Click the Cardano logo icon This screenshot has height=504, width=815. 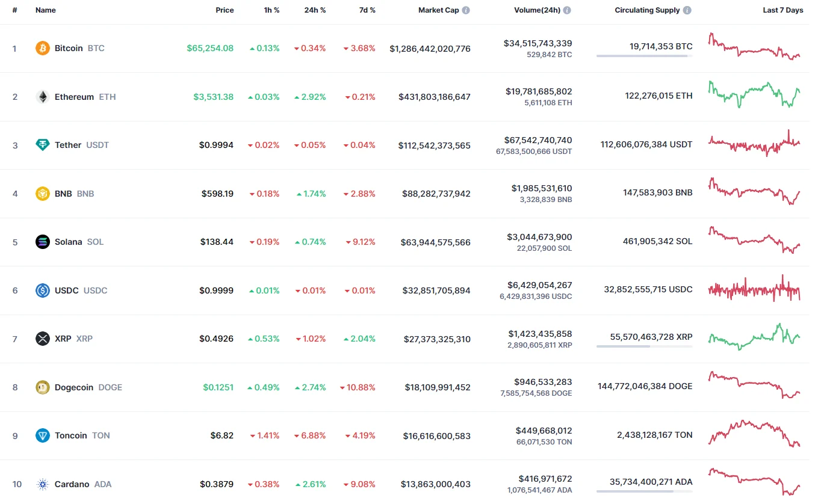(43, 484)
